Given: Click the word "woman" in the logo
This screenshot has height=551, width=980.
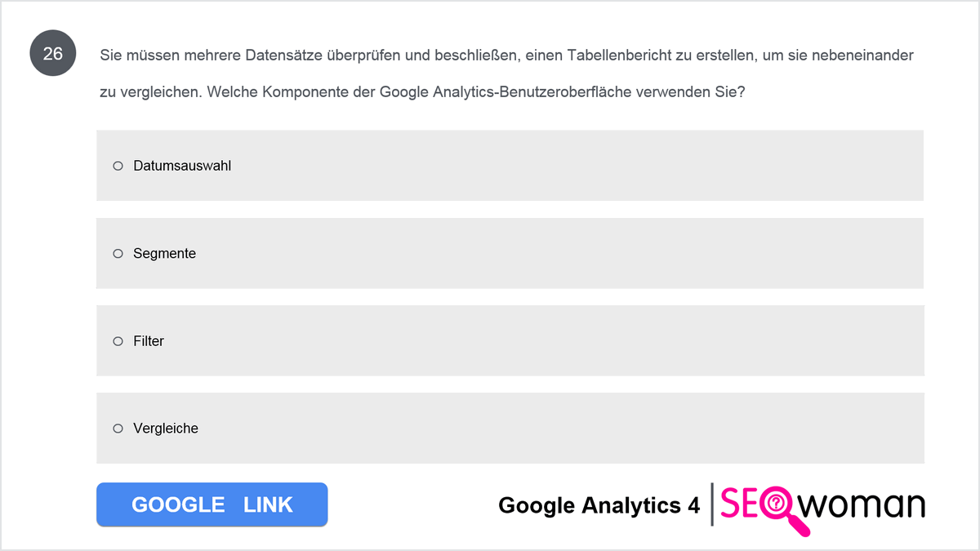Looking at the screenshot, I should [x=864, y=504].
